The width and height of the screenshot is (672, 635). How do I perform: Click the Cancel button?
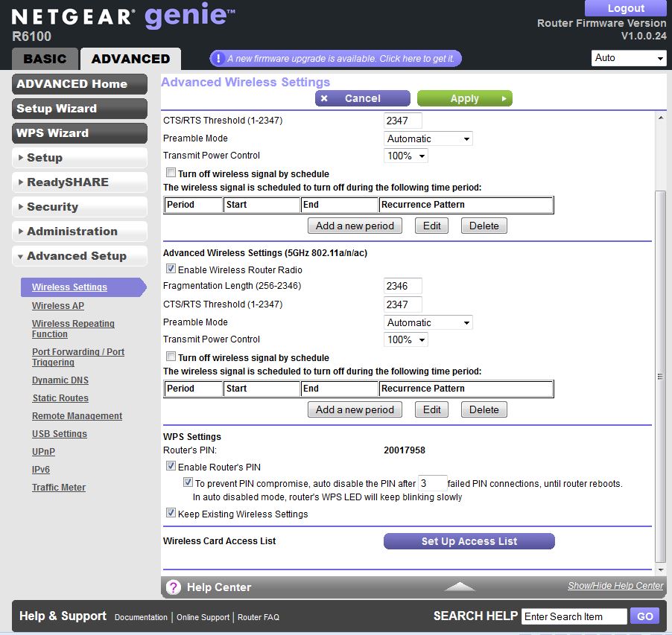click(363, 98)
